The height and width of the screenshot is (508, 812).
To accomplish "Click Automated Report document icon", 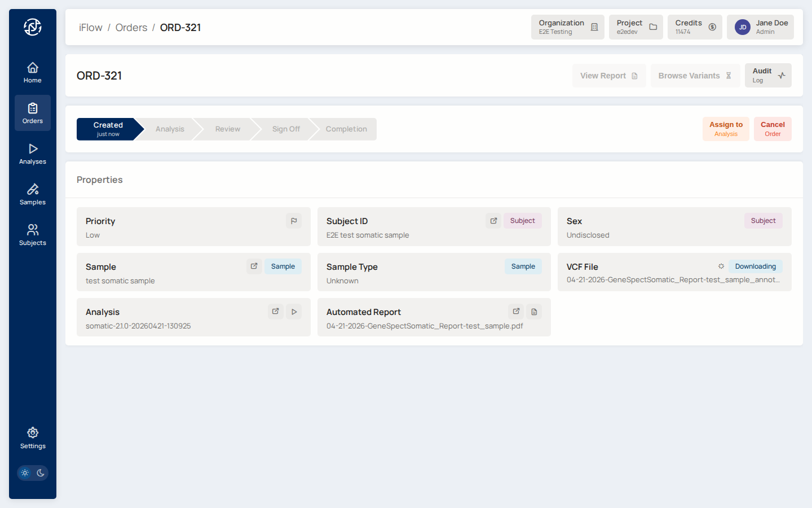I will click(534, 312).
